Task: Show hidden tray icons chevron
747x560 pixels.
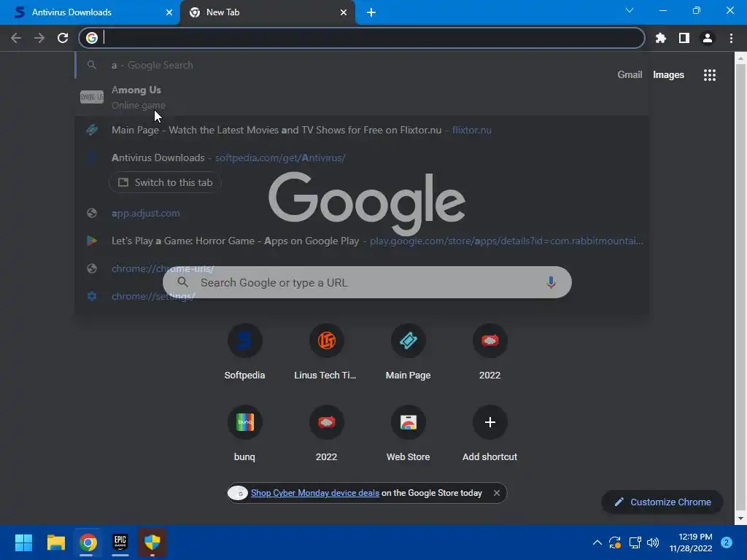Action: (x=597, y=542)
